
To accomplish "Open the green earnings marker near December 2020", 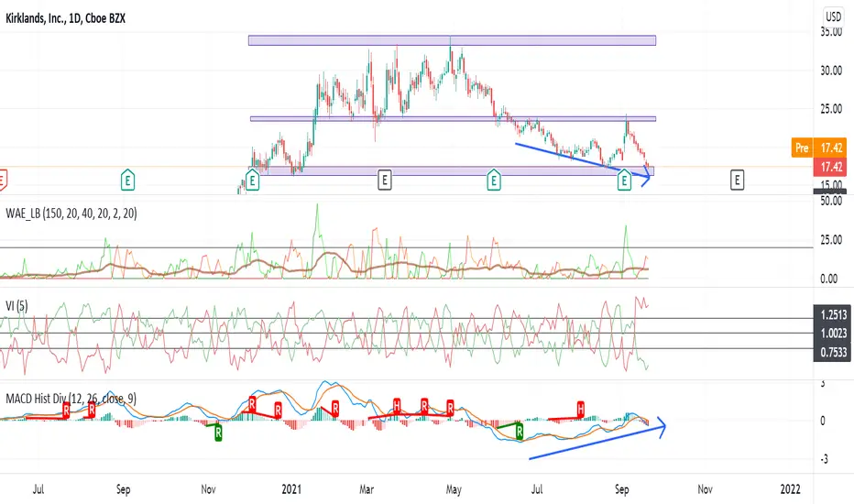I will point(252,180).
